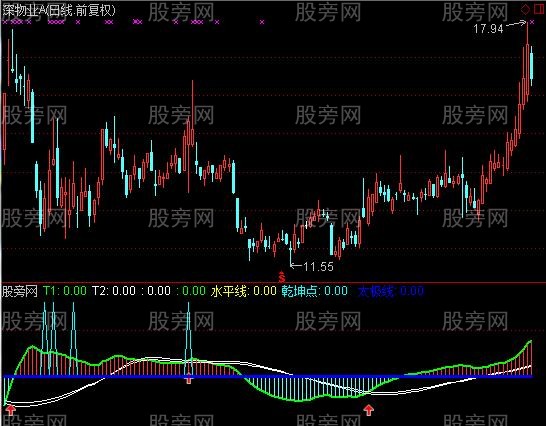Click the blue horizontal zero line
This screenshot has height=426, width=546.
(267, 377)
